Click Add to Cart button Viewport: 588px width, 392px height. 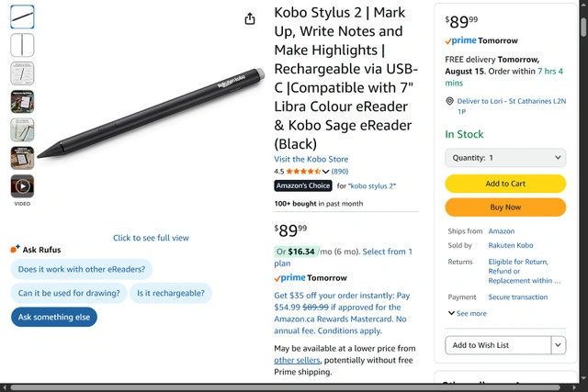coord(505,184)
